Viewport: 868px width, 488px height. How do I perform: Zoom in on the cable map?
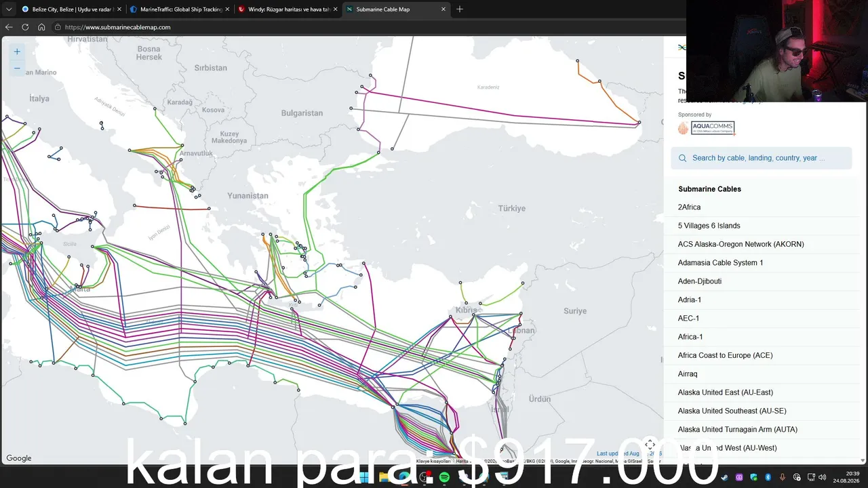pos(17,52)
